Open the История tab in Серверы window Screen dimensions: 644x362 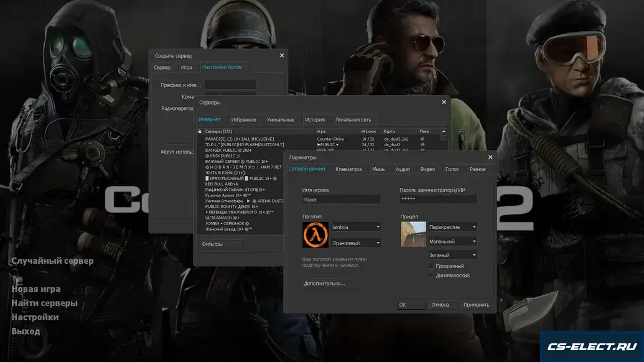315,120
